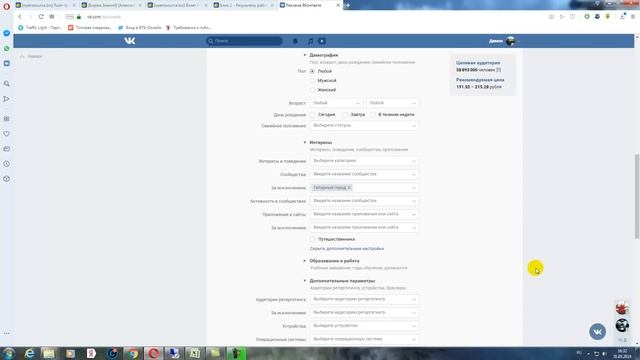Open Internet Explorer from the taskbar

[x=29, y=353]
